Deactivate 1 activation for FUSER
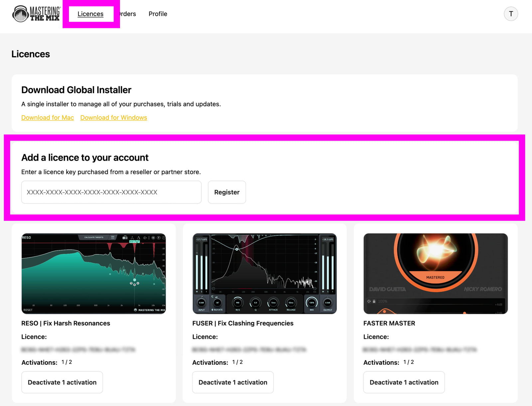 233,382
